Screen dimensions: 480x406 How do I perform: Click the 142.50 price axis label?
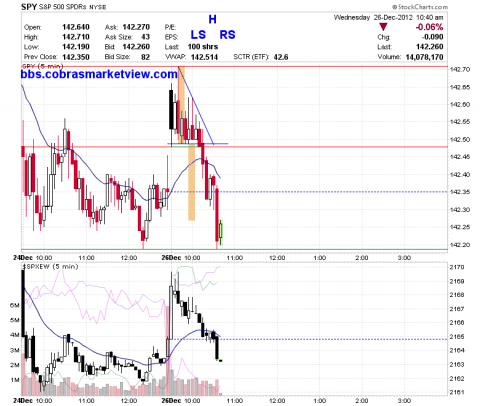tap(460, 140)
